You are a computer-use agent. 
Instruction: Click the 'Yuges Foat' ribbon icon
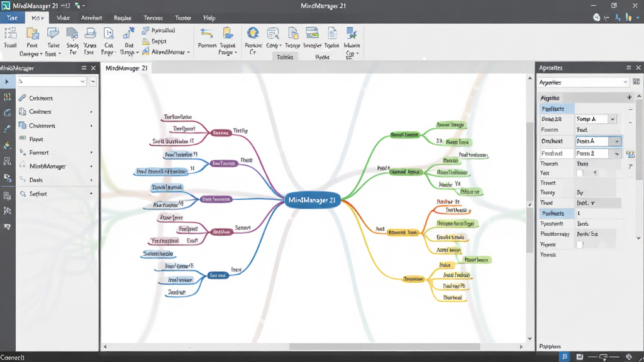pyautogui.click(x=90, y=34)
